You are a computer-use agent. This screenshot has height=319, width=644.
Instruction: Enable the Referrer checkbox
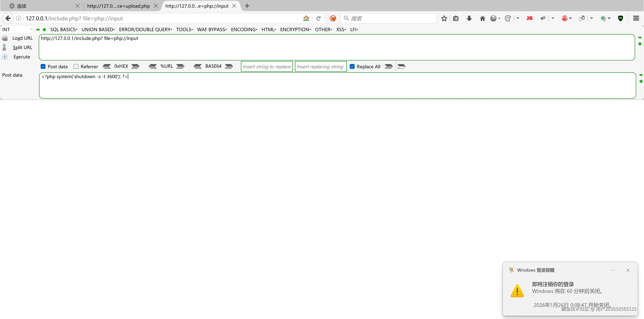point(76,67)
